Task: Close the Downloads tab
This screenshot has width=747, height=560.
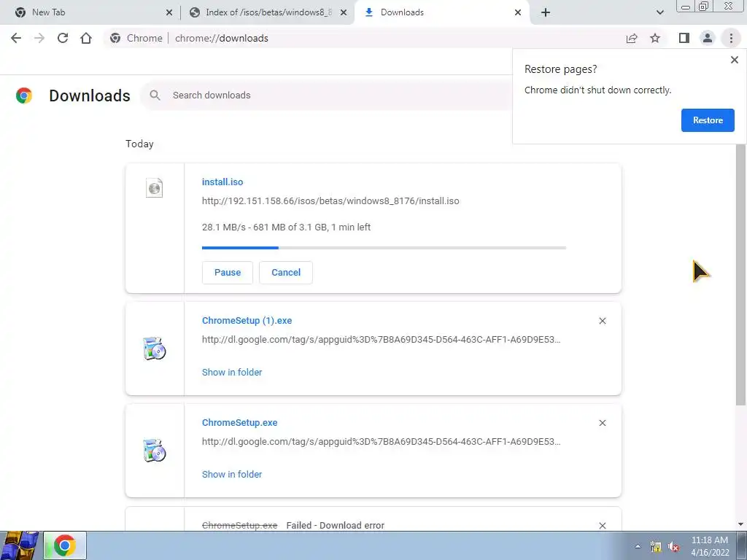Action: pyautogui.click(x=518, y=13)
